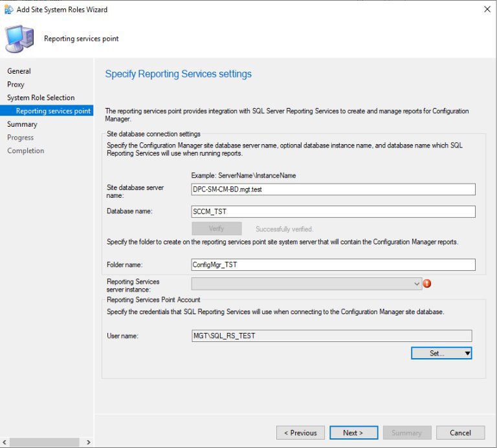Open the Set... account dropdown button
The image size is (497, 448).
coord(441,353)
